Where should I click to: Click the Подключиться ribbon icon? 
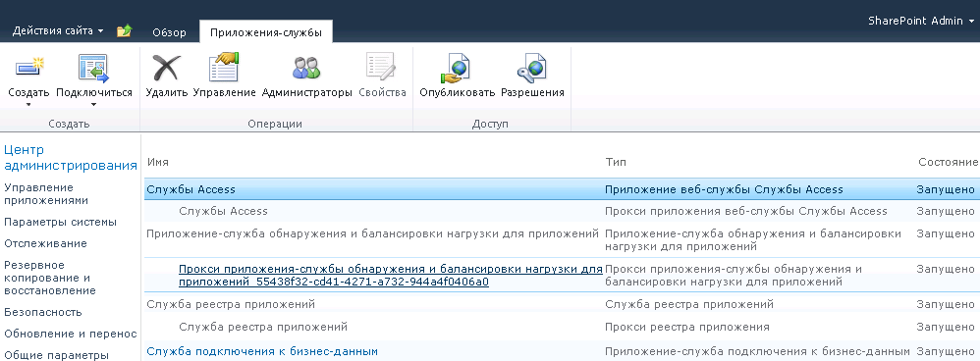click(93, 69)
